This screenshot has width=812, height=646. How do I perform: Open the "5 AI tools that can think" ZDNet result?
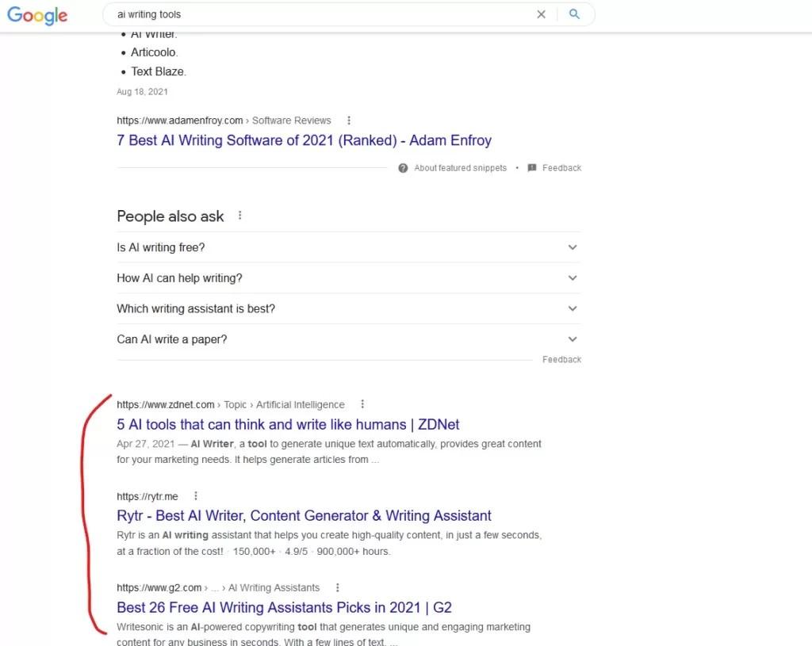[288, 424]
